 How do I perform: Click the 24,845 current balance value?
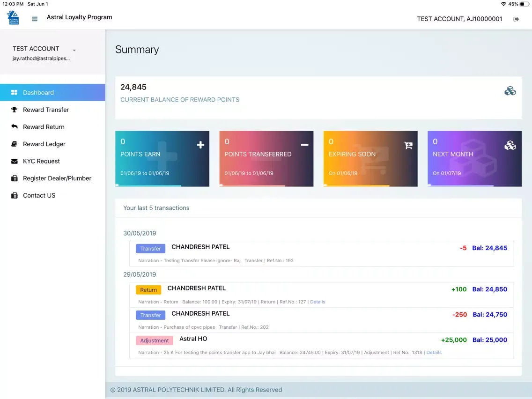pyautogui.click(x=133, y=87)
